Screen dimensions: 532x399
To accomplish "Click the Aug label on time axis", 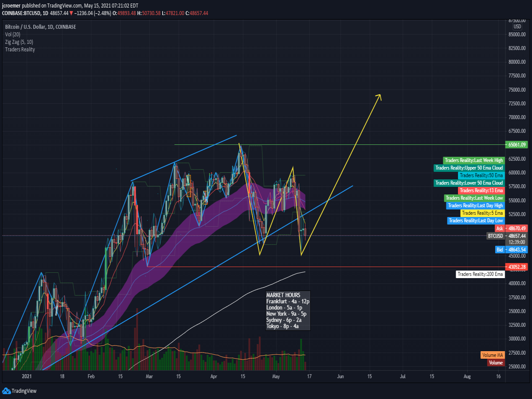I will (x=467, y=376).
